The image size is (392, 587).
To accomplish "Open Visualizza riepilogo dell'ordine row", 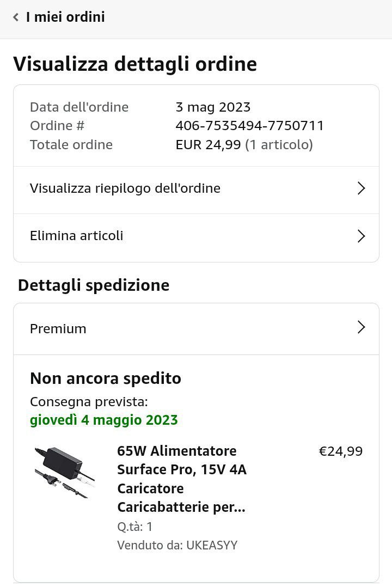I will [125, 188].
